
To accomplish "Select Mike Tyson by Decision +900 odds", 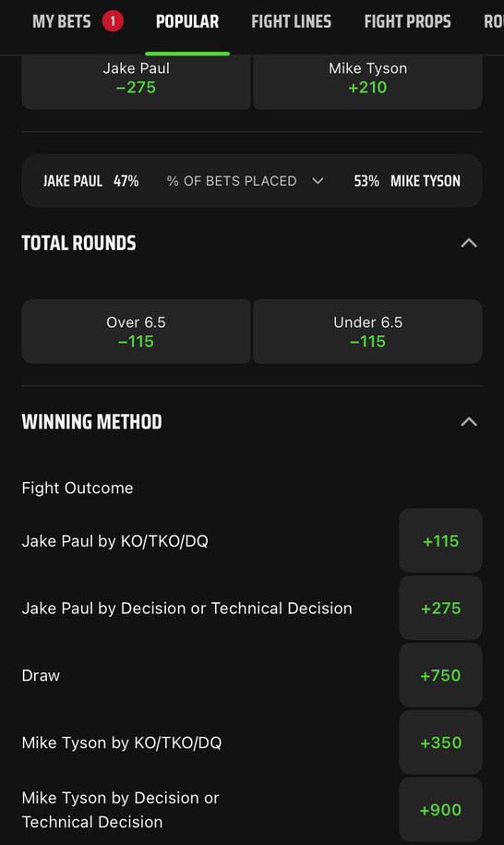I will [440, 809].
